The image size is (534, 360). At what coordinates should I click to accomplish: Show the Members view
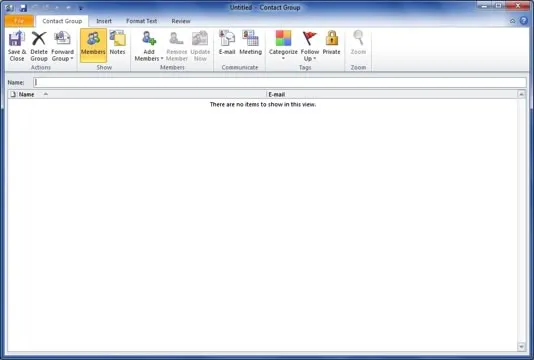coord(93,46)
